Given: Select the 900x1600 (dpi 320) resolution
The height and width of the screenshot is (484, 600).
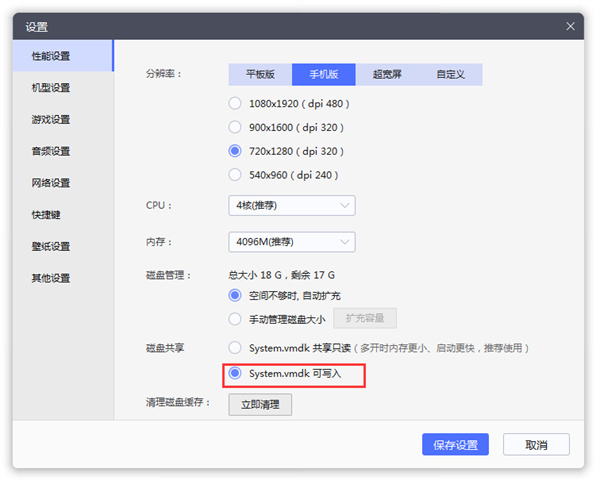Looking at the screenshot, I should [x=235, y=127].
